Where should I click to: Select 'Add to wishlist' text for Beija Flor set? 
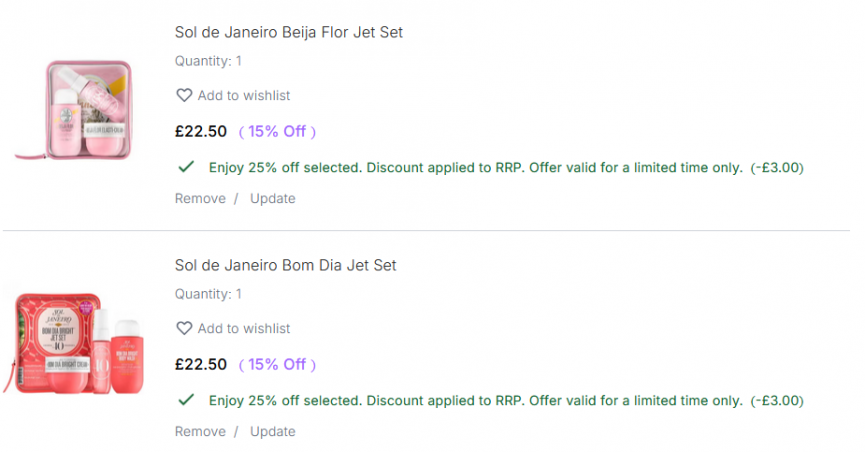pos(244,95)
